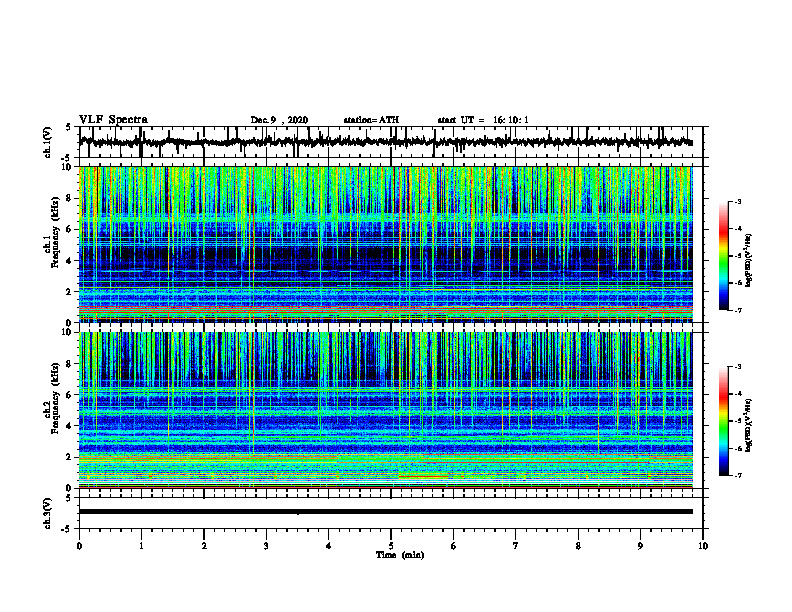Click the "6" tick on ch.2 frequency axis

[69, 395]
